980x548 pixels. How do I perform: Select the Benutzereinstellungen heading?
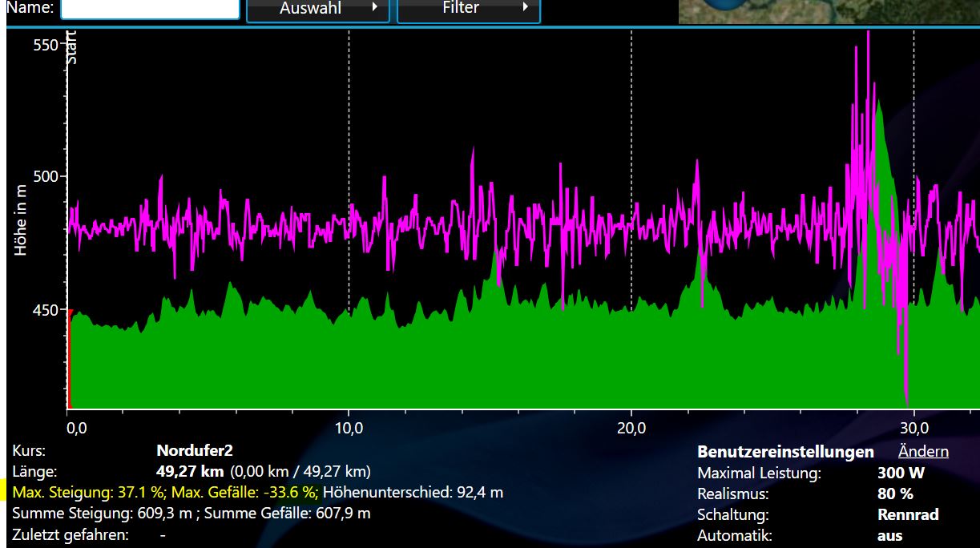point(785,452)
